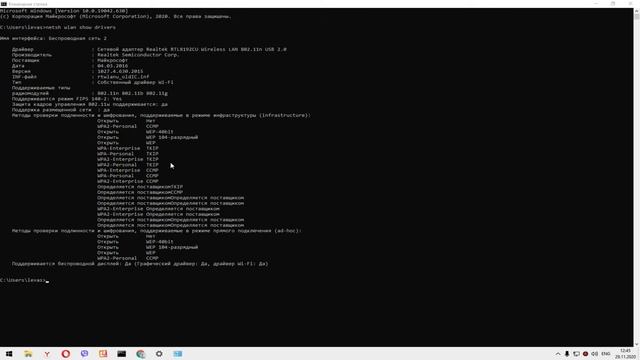Viewport: 640px width, 360px height.
Task: Switch the ENG input language indicator
Action: (x=606, y=354)
